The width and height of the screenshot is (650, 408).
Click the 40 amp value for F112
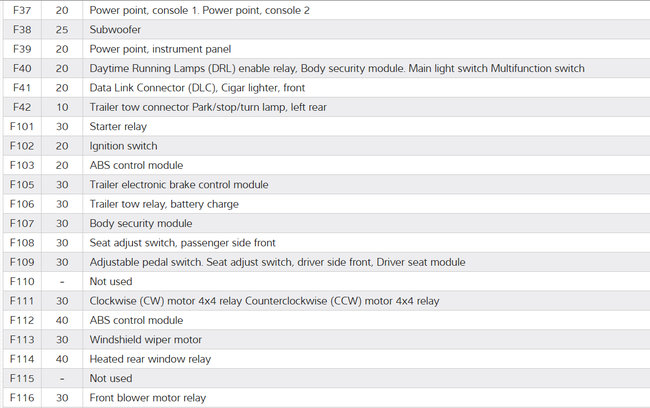(62, 320)
